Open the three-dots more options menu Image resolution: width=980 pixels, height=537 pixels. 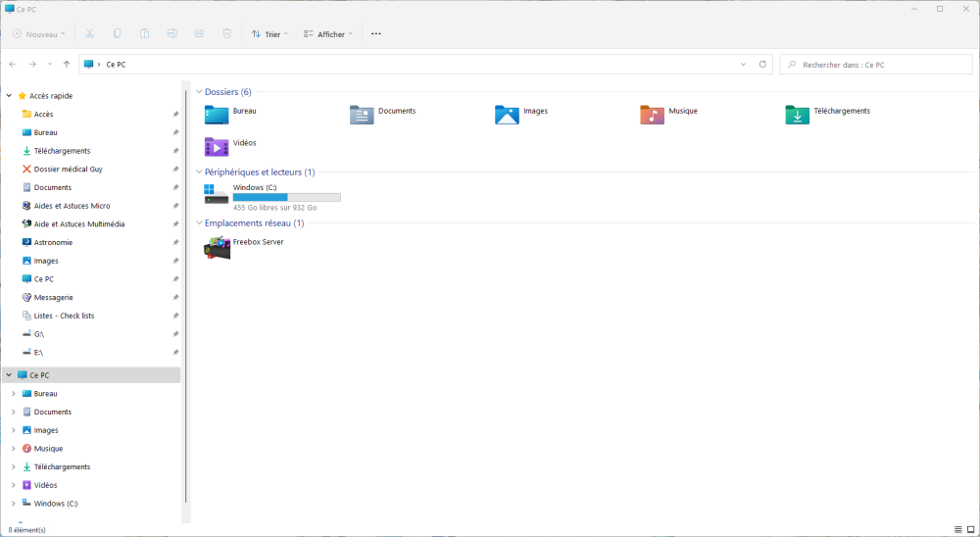pyautogui.click(x=375, y=33)
